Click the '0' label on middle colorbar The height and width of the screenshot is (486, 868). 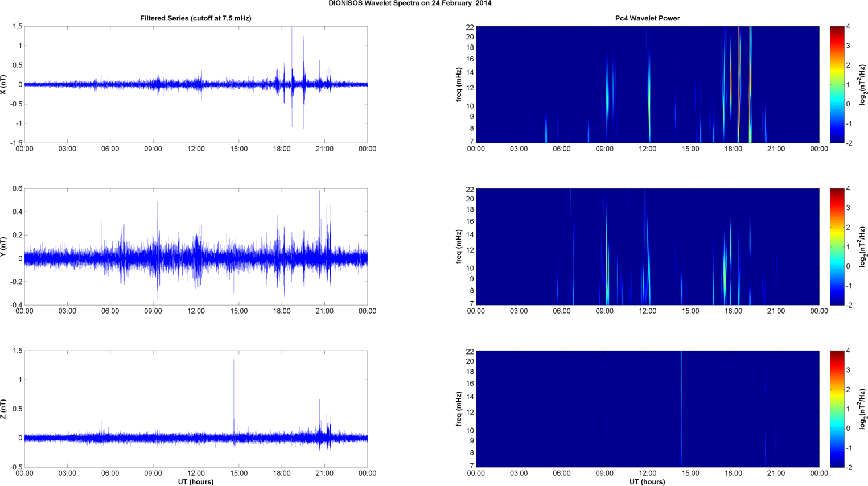click(848, 266)
